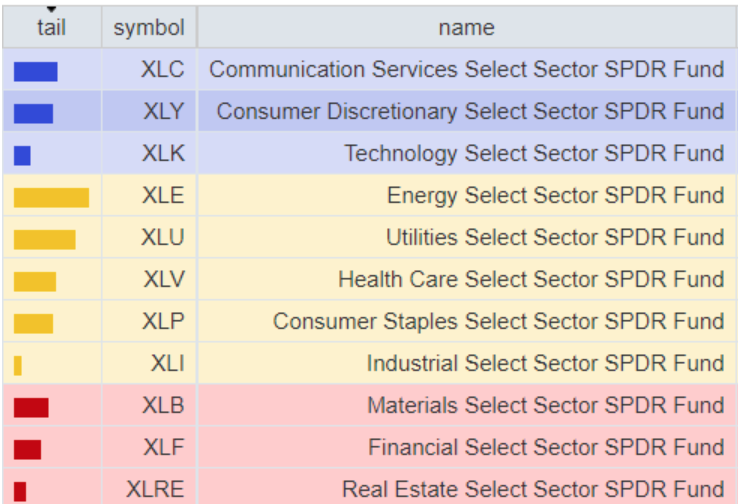Select the XLP symbol cell
This screenshot has height=504, width=738.
pyautogui.click(x=163, y=322)
